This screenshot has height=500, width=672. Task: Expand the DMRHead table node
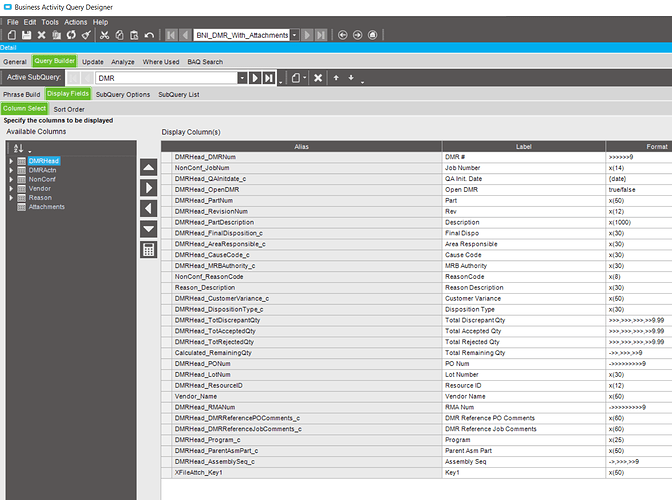12,161
